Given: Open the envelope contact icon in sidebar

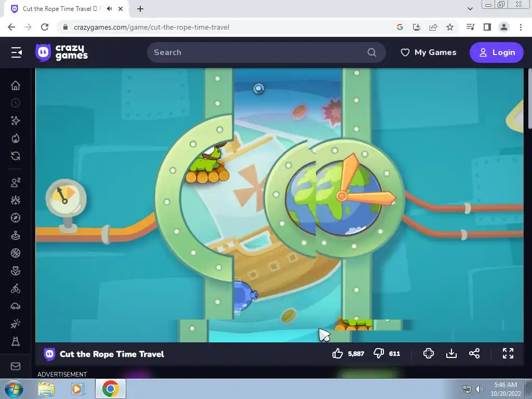Looking at the screenshot, I should click(16, 366).
